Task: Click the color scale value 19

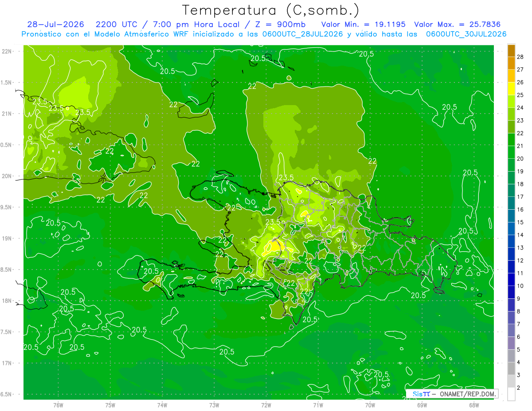Action: (x=520, y=172)
